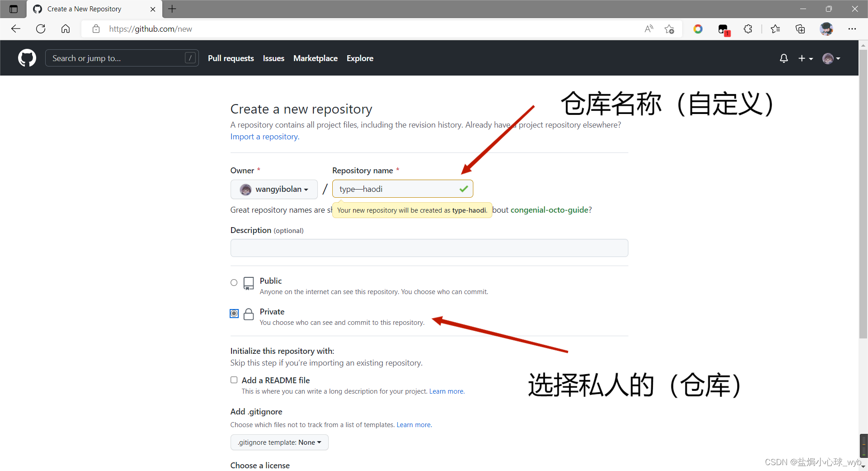Add this page to favorites star

point(670,29)
